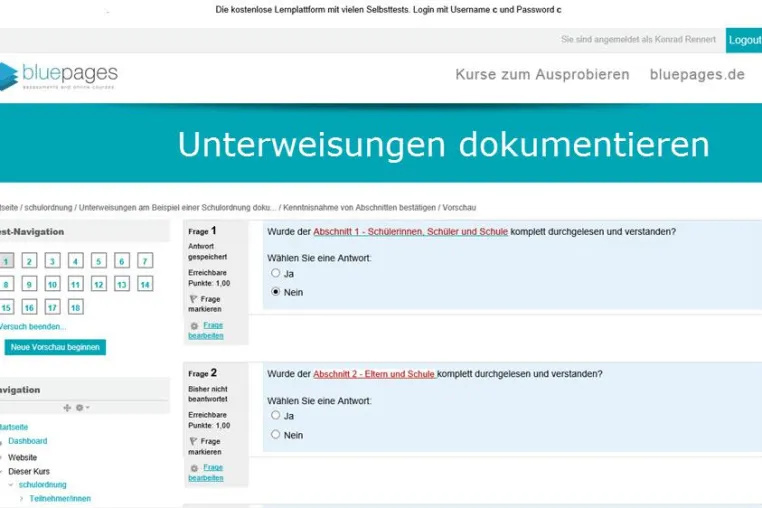Viewport: 762px width, 508px height.
Task: Click Frage markieren text for Frage 1
Action: click(x=206, y=304)
